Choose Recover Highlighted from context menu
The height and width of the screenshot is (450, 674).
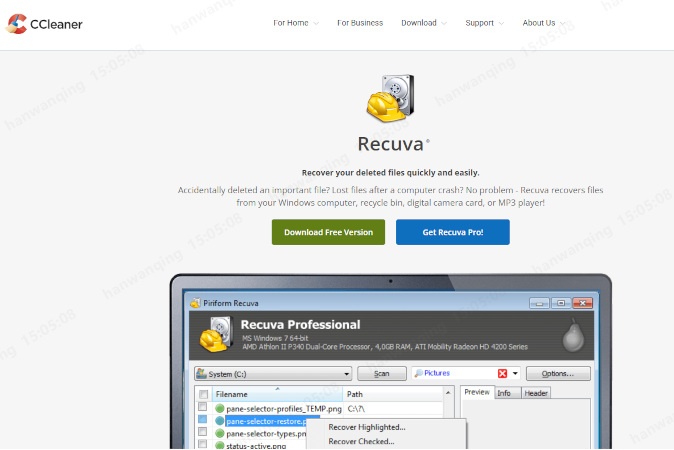[x=366, y=427]
